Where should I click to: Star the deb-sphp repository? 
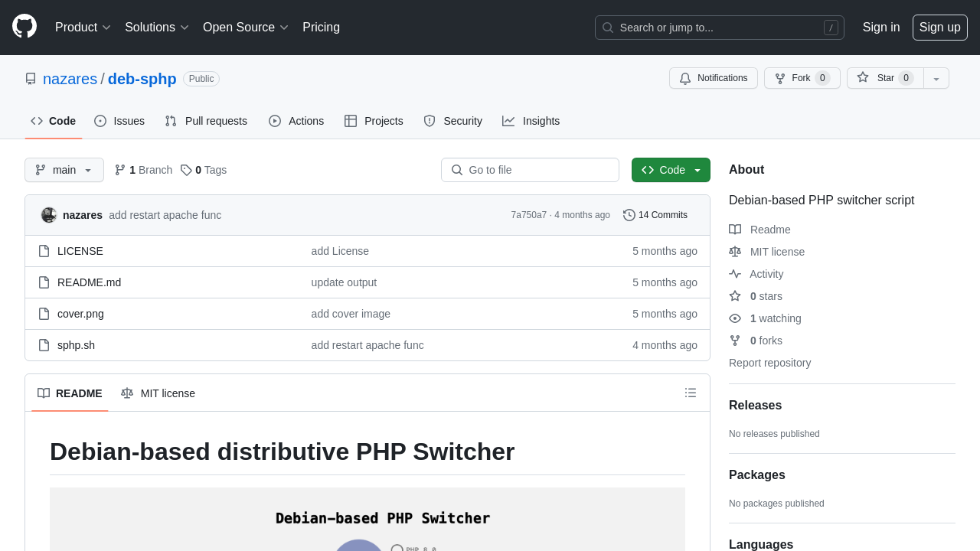[885, 78]
